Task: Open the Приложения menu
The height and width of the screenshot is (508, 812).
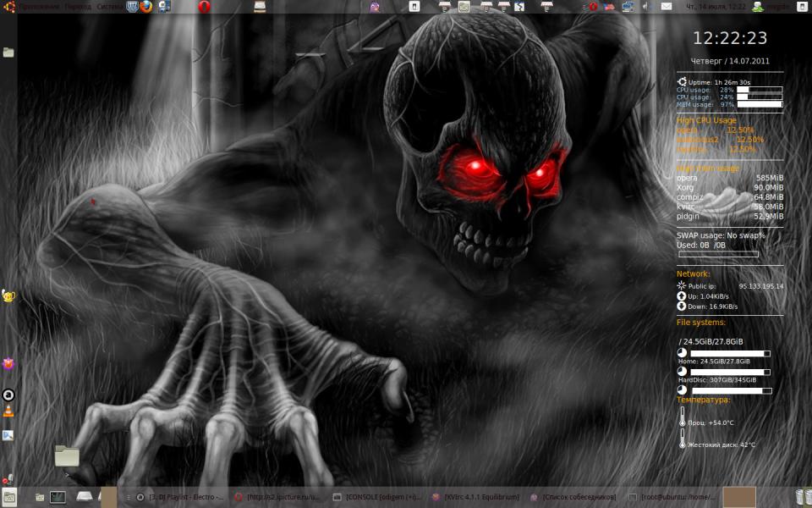Action: (40, 7)
